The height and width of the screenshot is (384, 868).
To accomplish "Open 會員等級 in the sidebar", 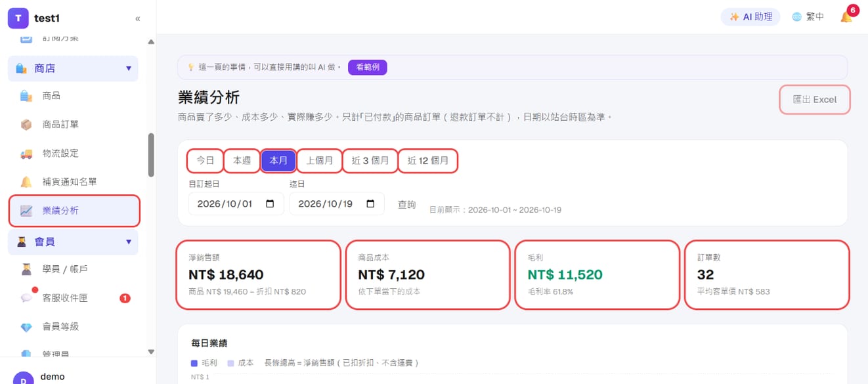I will (73, 327).
